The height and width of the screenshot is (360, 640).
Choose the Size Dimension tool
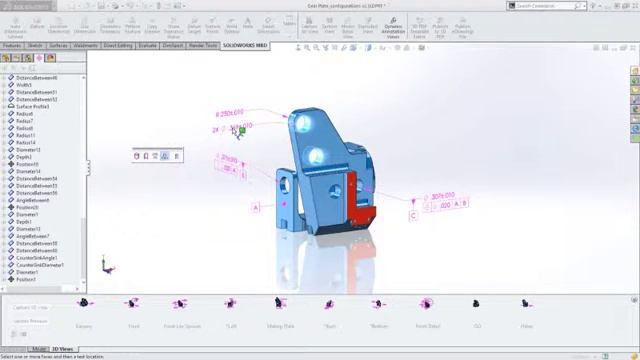[84, 26]
